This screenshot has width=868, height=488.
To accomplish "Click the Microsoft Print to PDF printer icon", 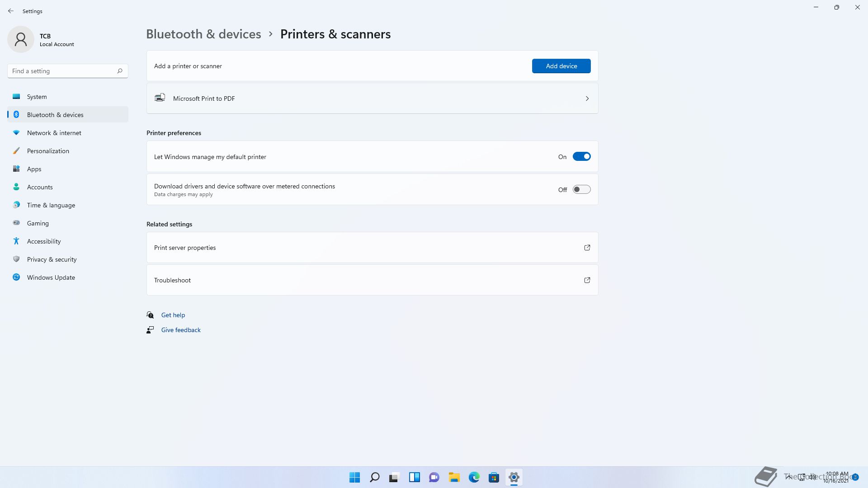I will point(160,98).
